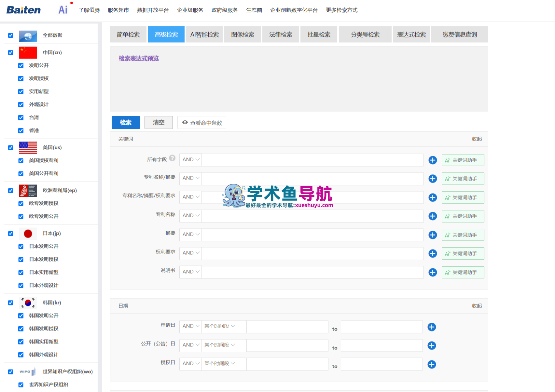Open the AND dropdown for 专利名称
555x392 pixels.
tap(191, 216)
